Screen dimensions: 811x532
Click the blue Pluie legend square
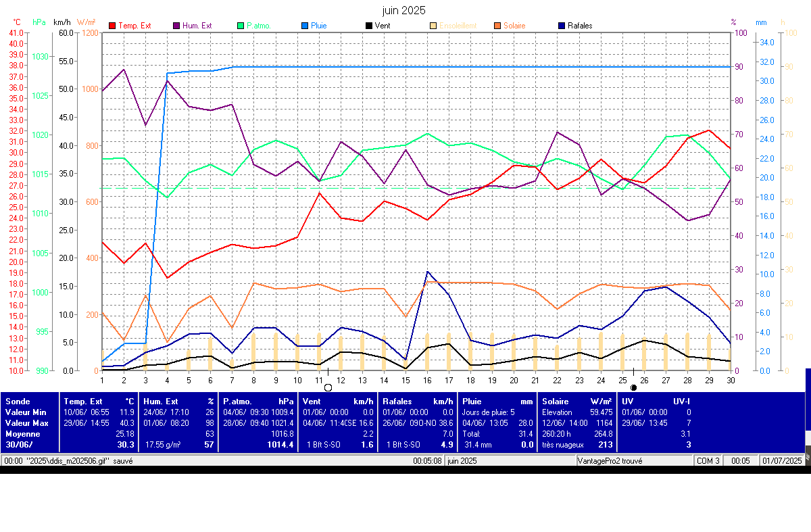click(x=305, y=26)
